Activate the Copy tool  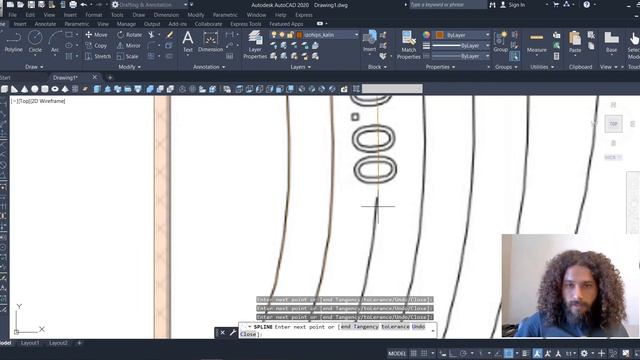point(96,45)
